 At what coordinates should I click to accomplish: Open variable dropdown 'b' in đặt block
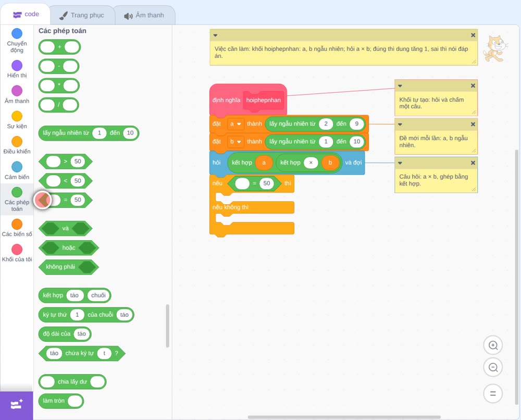pyautogui.click(x=235, y=142)
